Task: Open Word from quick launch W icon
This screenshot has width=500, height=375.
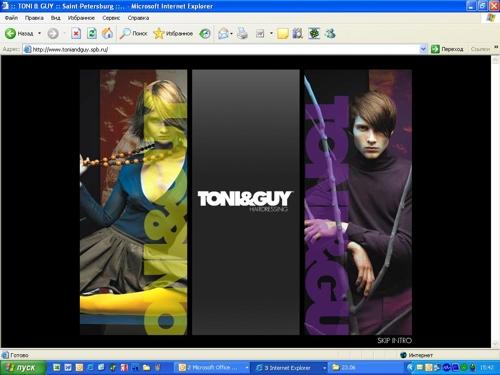Action: click(68, 367)
